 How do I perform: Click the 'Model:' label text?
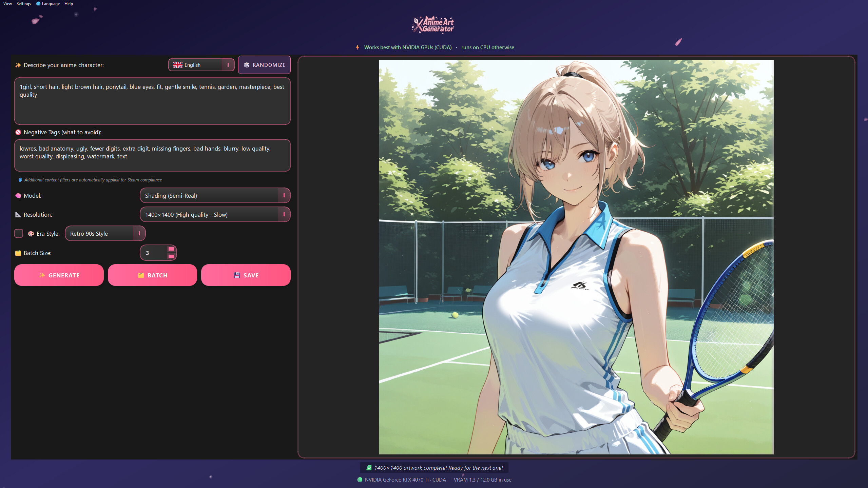(33, 196)
